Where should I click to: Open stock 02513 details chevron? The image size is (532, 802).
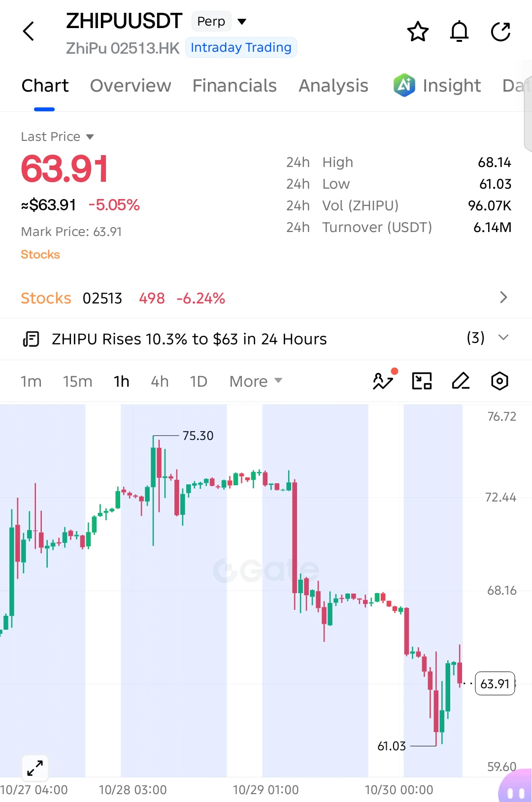(503, 298)
